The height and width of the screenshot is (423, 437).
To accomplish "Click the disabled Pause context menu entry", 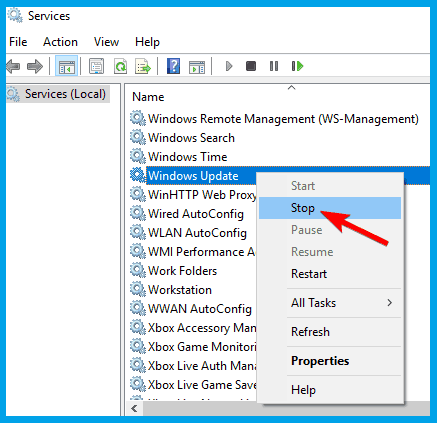I will (x=330, y=230).
